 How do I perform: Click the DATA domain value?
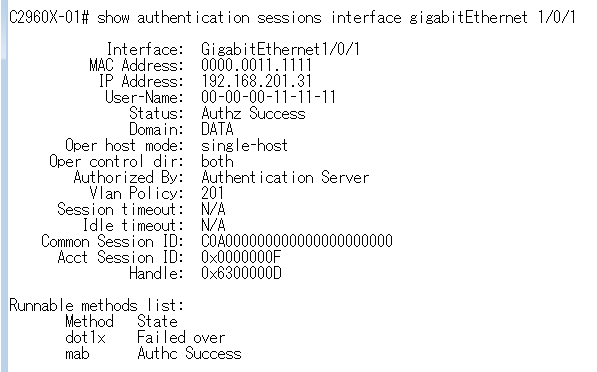217,129
